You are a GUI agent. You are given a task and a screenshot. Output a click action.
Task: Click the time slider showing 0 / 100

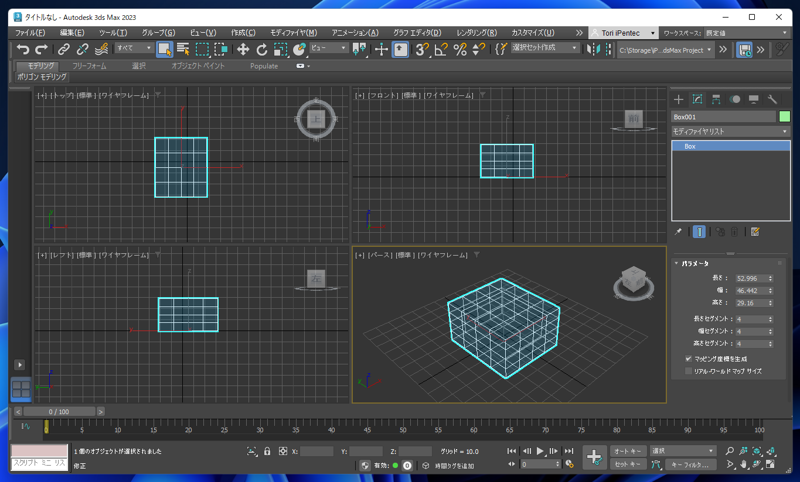pos(59,412)
